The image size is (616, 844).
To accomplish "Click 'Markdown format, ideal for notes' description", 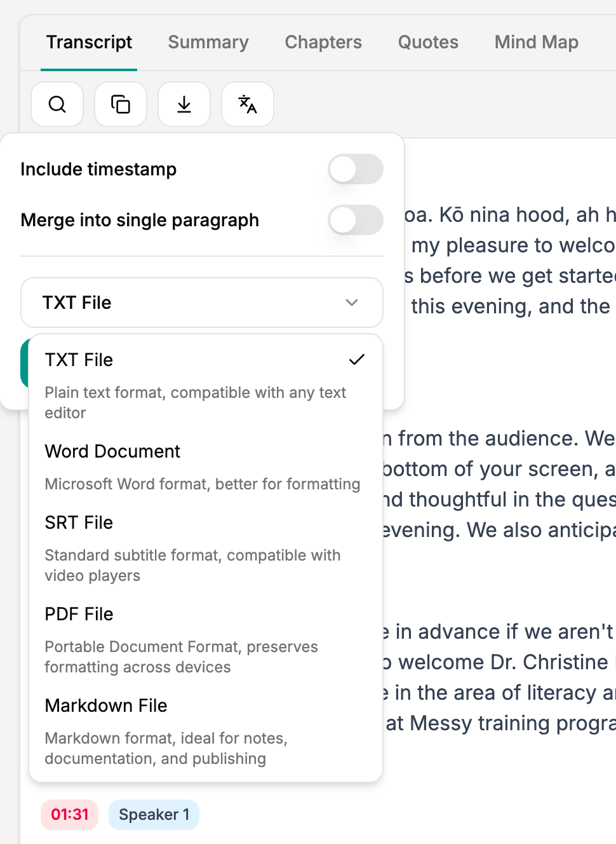I will (166, 748).
